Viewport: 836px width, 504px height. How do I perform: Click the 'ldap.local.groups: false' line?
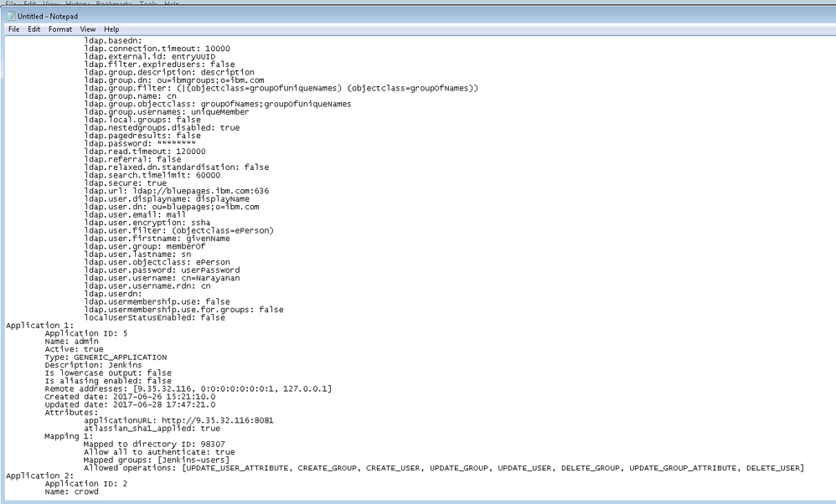(x=142, y=120)
